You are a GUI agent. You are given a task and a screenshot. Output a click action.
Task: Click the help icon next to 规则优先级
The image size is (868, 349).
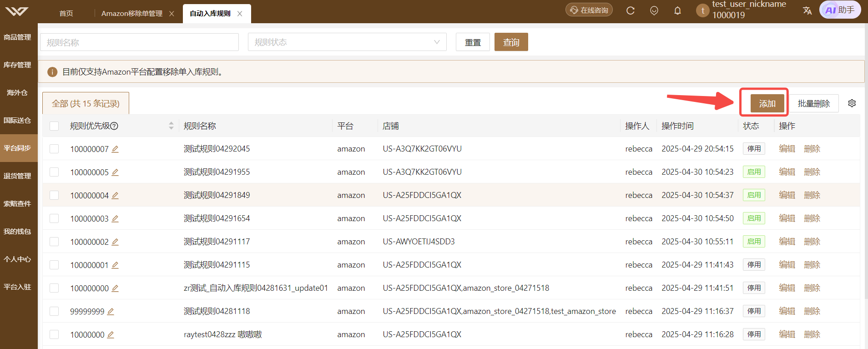point(114,126)
